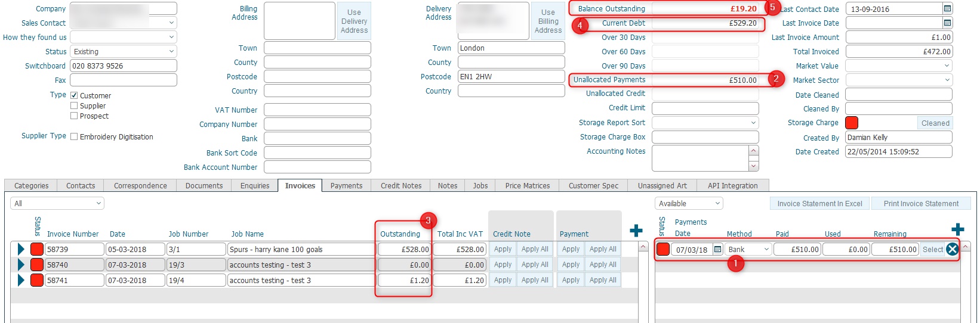Viewport: 980px width, 323px height.
Task: Click the blue plus icon to add invoice
Action: pos(636,230)
